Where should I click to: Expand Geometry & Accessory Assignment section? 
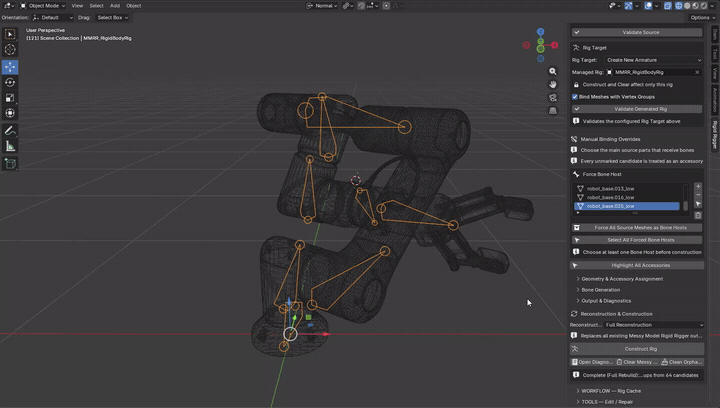point(622,279)
